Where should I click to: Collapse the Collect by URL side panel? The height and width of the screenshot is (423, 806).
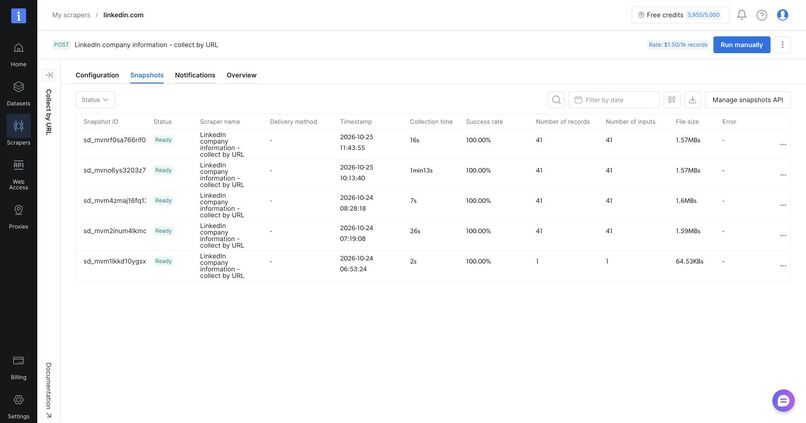pos(49,75)
